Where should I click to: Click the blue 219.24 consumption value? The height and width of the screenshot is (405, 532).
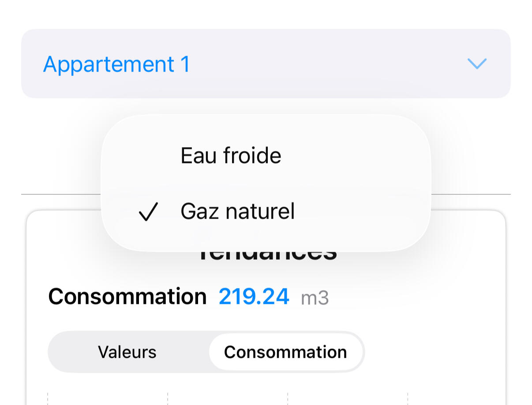click(x=254, y=296)
